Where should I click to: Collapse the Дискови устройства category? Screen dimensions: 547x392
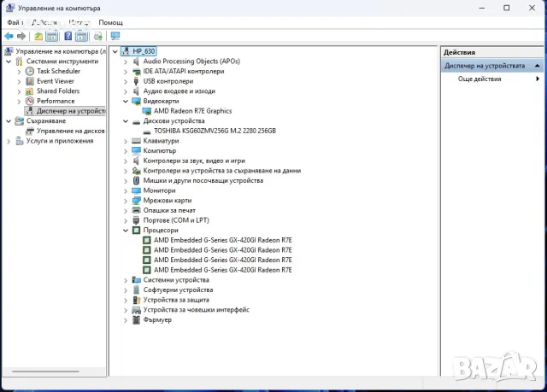pyautogui.click(x=126, y=121)
